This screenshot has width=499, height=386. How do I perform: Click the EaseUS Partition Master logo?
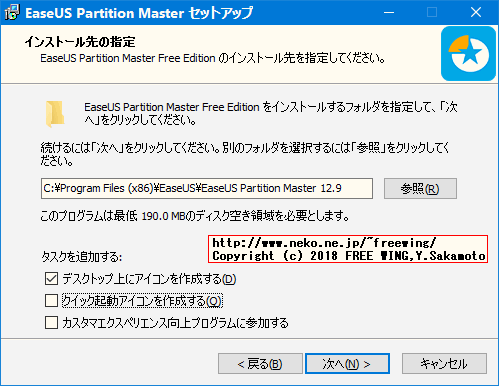pyautogui.click(x=468, y=54)
